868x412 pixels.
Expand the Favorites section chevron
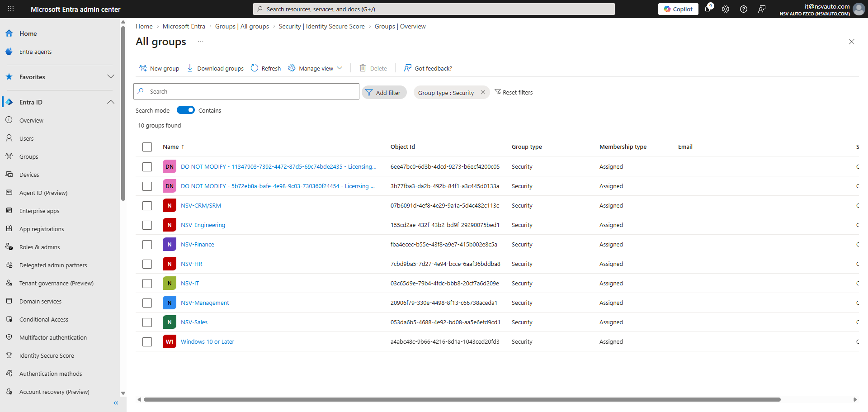pyautogui.click(x=111, y=76)
